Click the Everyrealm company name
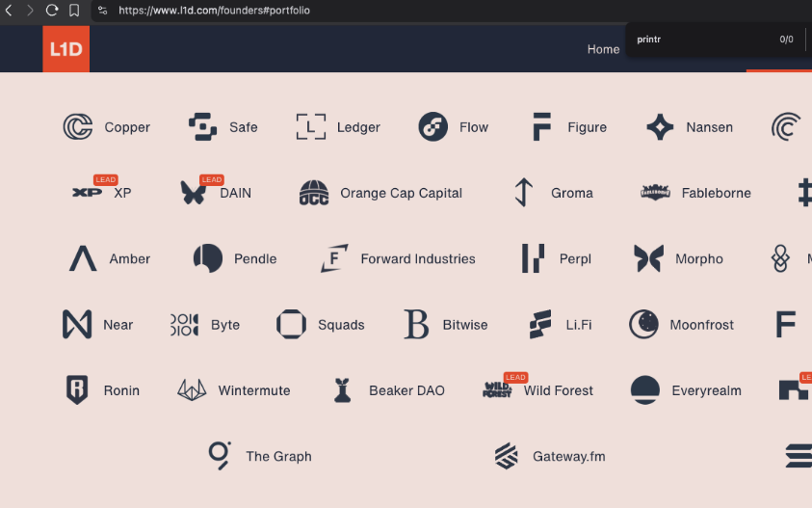812x508 pixels. pyautogui.click(x=706, y=390)
